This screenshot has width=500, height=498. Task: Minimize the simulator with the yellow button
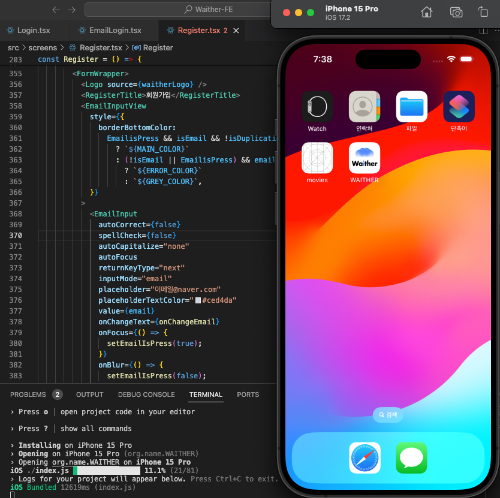pos(298,13)
